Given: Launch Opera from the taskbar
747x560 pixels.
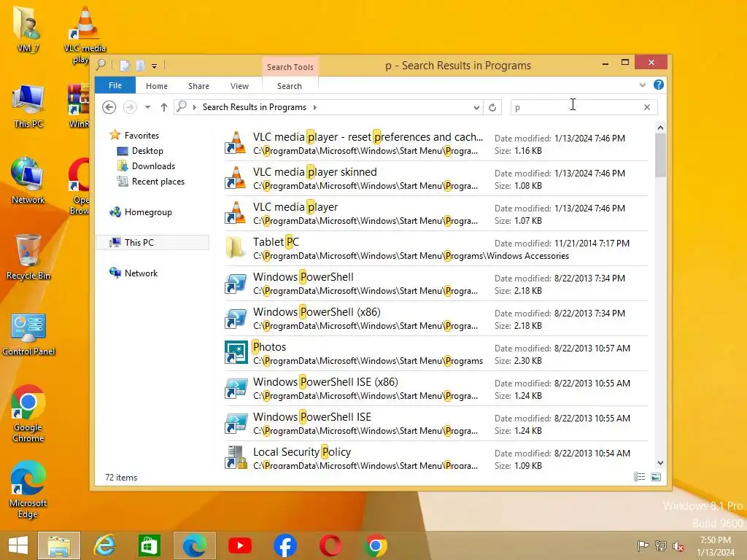Looking at the screenshot, I should point(330,545).
